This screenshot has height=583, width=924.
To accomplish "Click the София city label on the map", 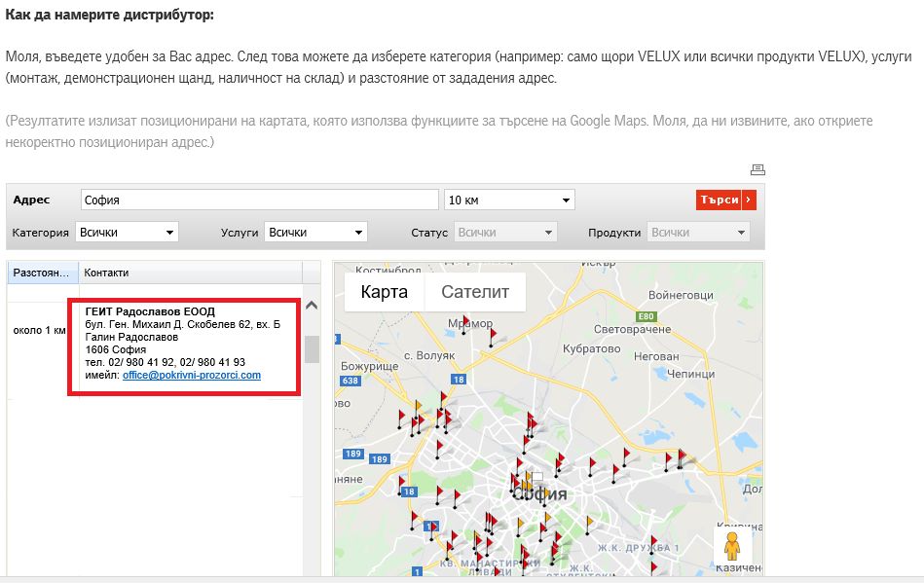I will [x=539, y=493].
